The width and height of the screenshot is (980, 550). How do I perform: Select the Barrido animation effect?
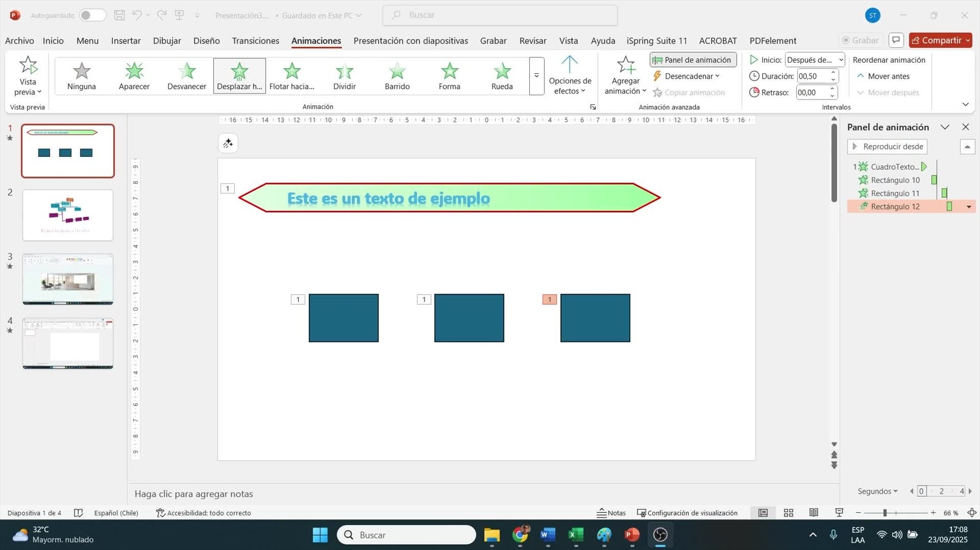pyautogui.click(x=397, y=76)
